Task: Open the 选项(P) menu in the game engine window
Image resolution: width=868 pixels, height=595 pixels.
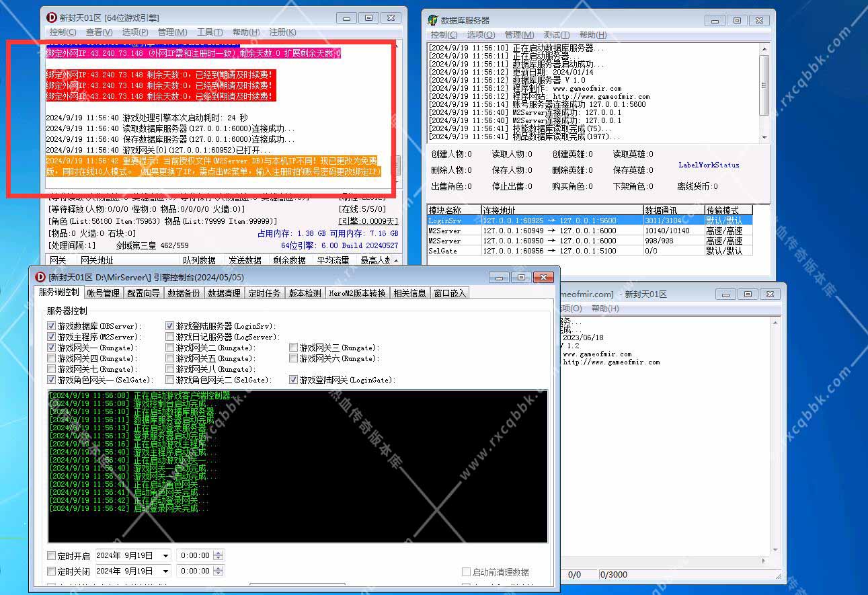Action: coord(135,32)
